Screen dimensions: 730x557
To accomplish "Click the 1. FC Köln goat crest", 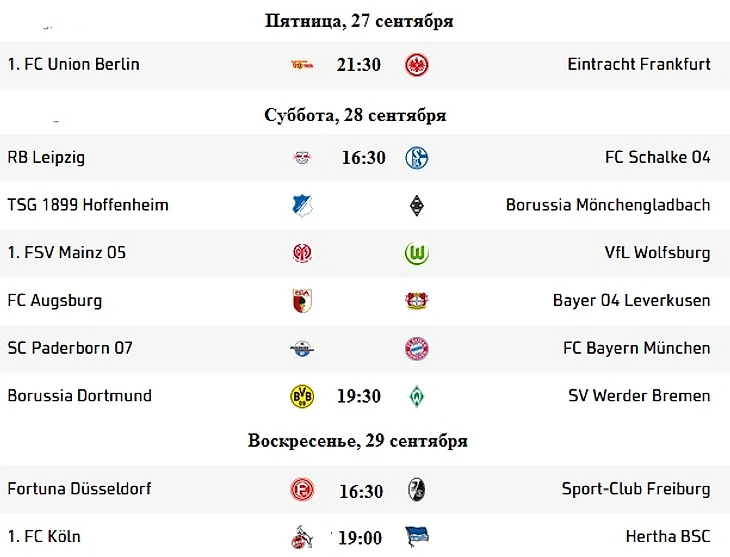I will point(302,537).
